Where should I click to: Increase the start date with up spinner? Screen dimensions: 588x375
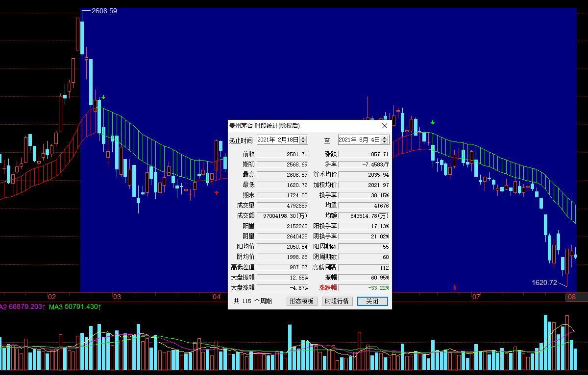pos(303,138)
